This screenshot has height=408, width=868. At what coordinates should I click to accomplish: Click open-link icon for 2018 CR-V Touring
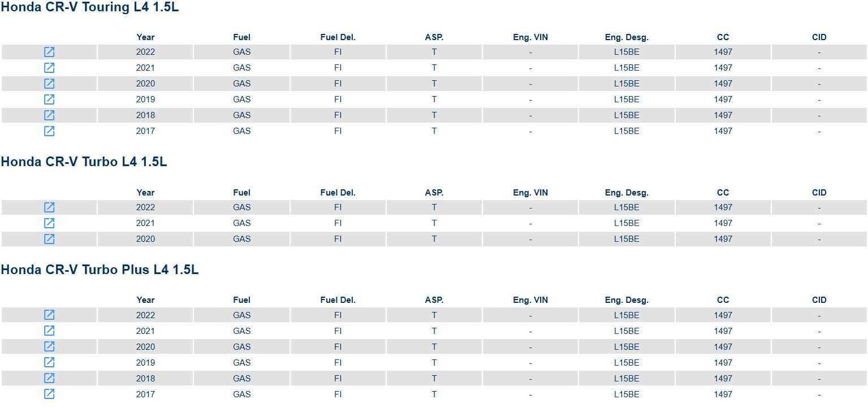coord(49,115)
